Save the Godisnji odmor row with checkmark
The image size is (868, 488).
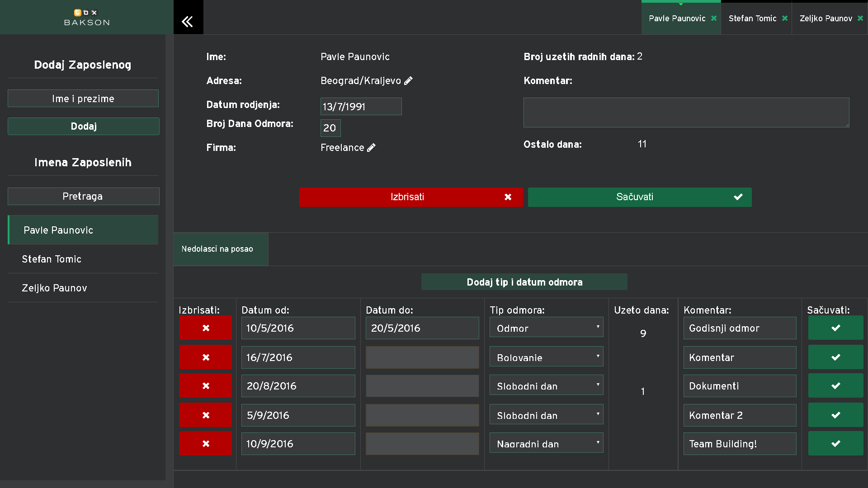tap(835, 328)
